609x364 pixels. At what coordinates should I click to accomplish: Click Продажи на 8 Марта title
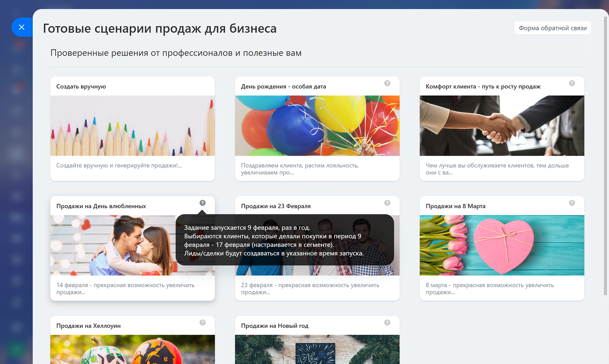[456, 206]
